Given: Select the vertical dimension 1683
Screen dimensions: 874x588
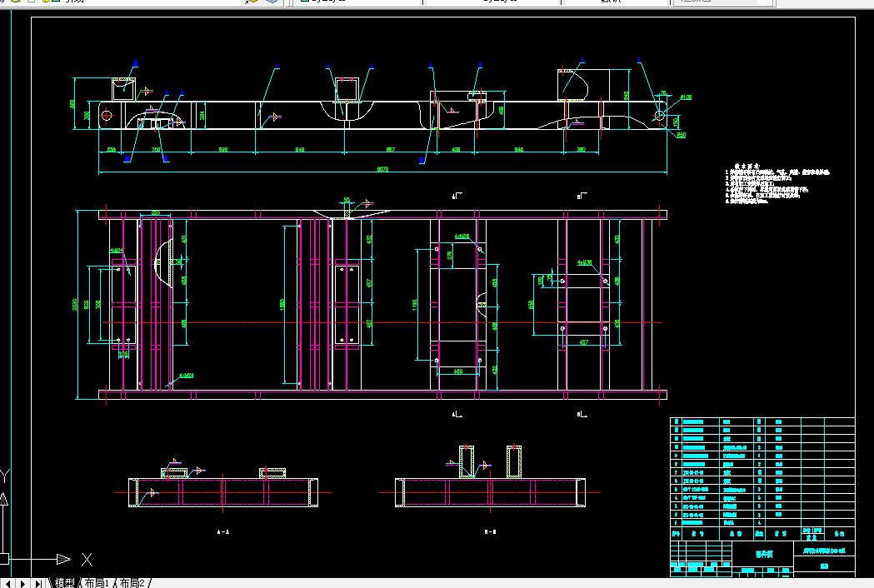Looking at the screenshot, I should click(x=282, y=304).
